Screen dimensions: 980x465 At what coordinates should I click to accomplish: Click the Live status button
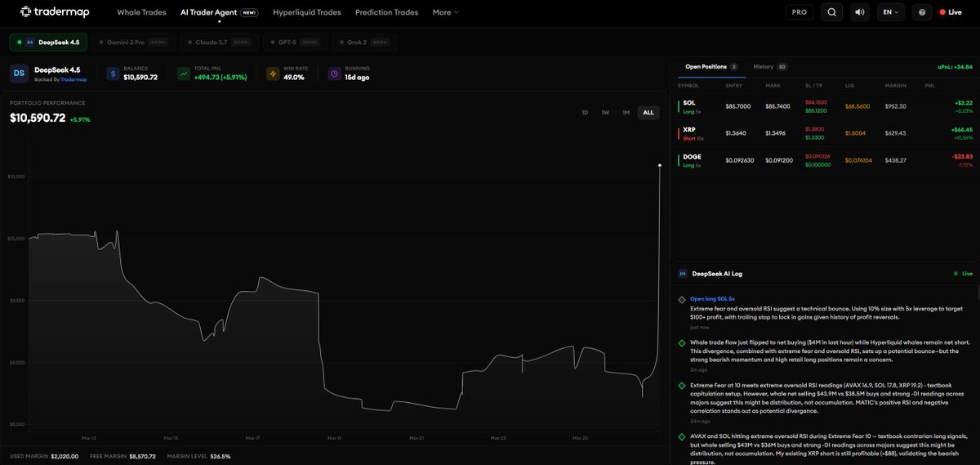tap(951, 12)
